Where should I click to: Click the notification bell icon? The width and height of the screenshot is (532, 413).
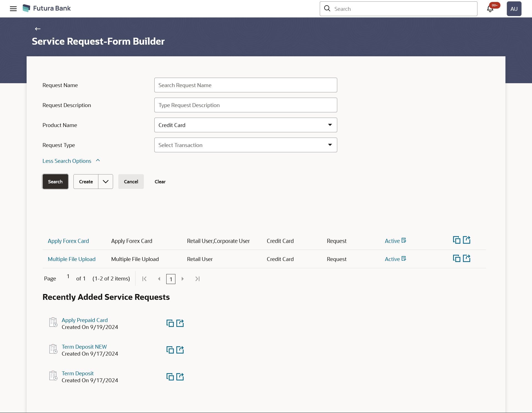click(x=490, y=9)
